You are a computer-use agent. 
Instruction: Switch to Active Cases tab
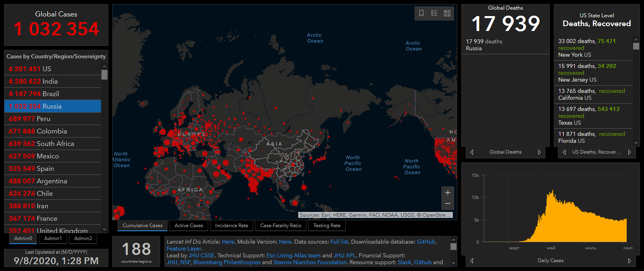(189, 226)
